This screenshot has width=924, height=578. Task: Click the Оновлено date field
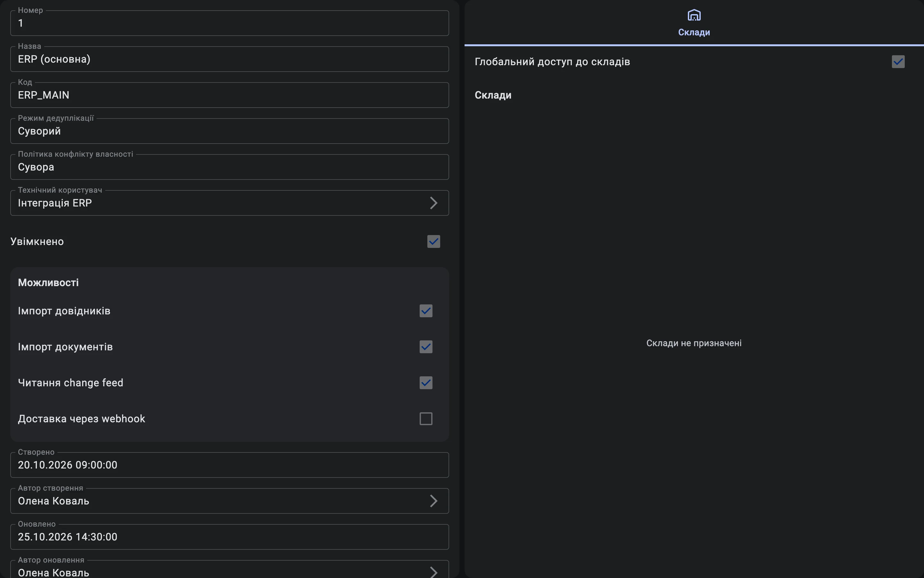(x=229, y=537)
